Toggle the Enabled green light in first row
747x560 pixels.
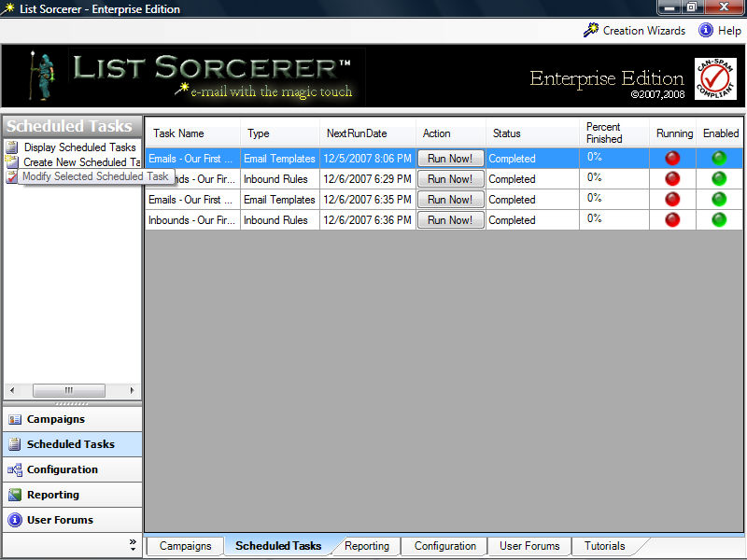coord(719,158)
